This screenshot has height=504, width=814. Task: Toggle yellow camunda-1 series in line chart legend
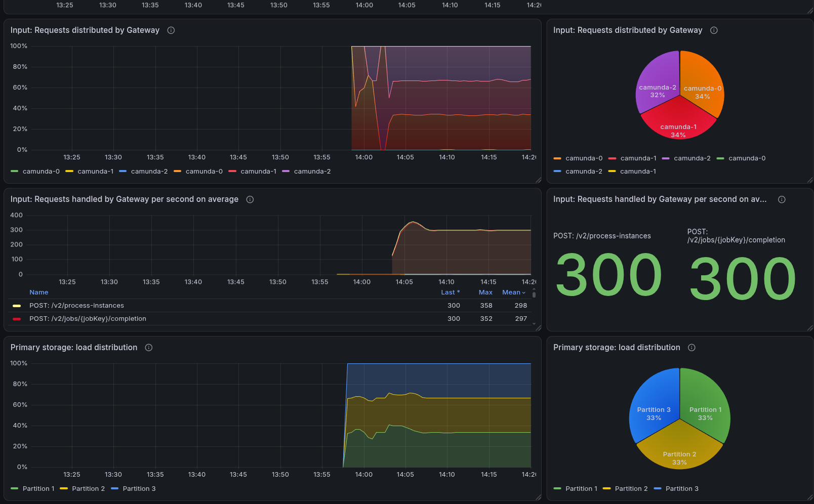[96, 172]
